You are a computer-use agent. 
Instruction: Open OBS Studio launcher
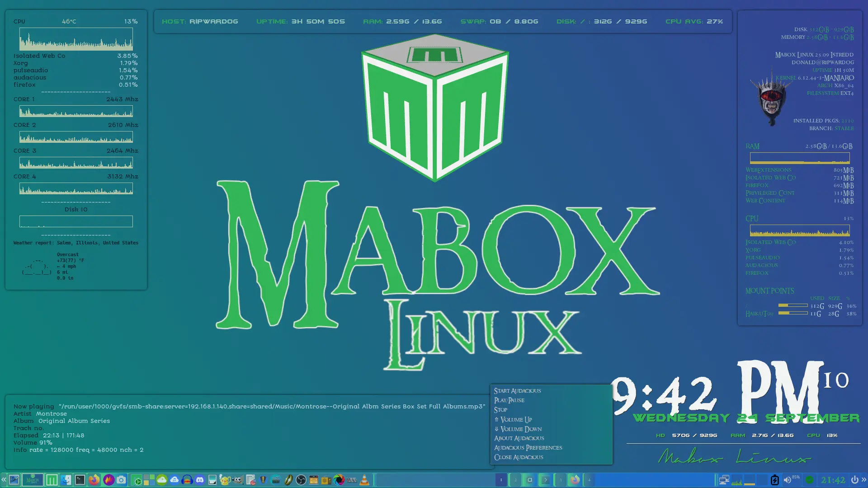tap(301, 480)
